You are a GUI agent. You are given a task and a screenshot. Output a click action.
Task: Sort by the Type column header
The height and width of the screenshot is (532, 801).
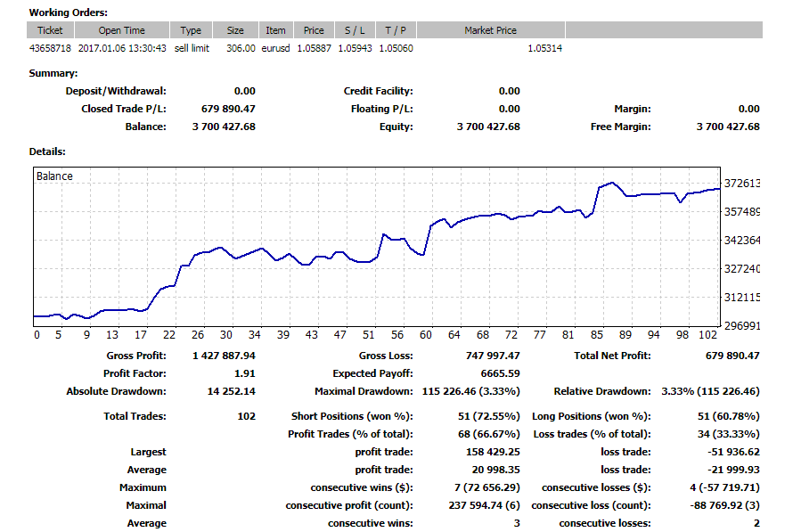coord(191,30)
